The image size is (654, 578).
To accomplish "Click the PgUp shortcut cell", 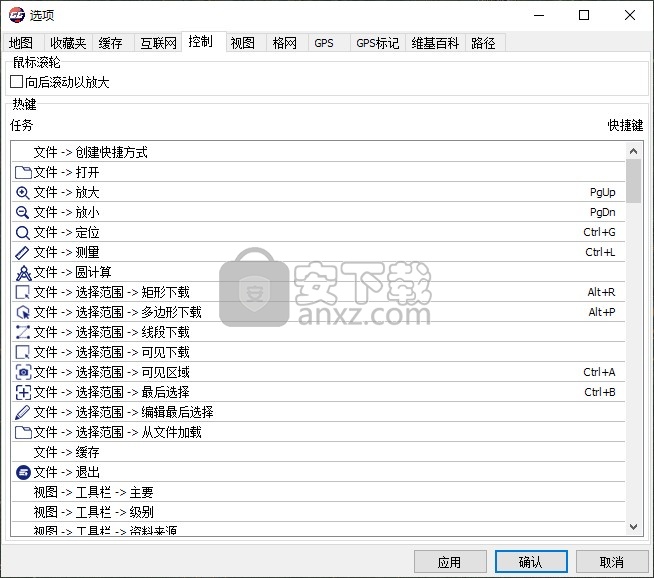I will pyautogui.click(x=603, y=193).
